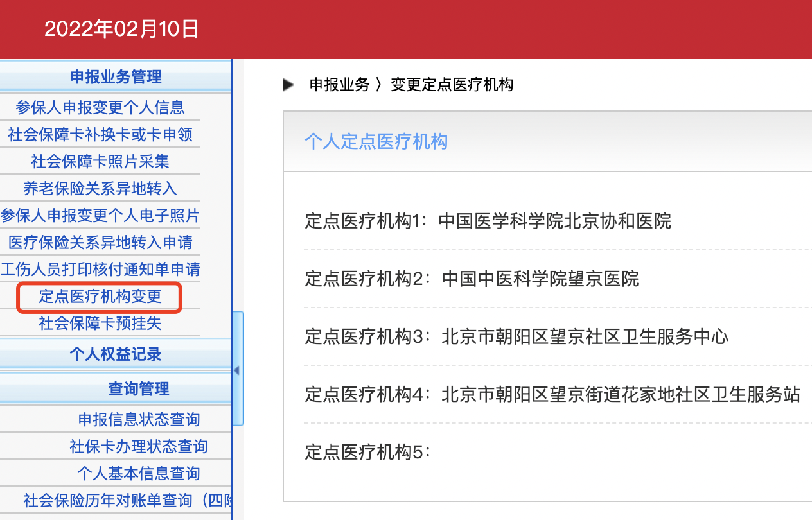Viewport: 812px width, 520px height.
Task: Open 养老保险关系异地转入 service
Action: [x=101, y=189]
